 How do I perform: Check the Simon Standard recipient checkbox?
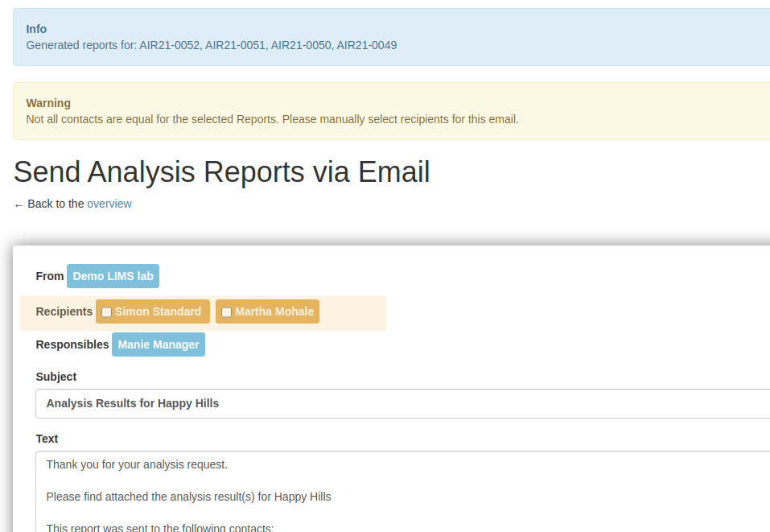coord(106,312)
